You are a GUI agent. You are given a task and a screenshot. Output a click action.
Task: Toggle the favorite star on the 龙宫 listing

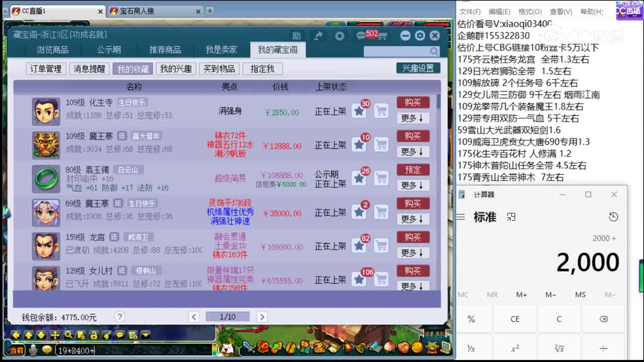[360, 246]
